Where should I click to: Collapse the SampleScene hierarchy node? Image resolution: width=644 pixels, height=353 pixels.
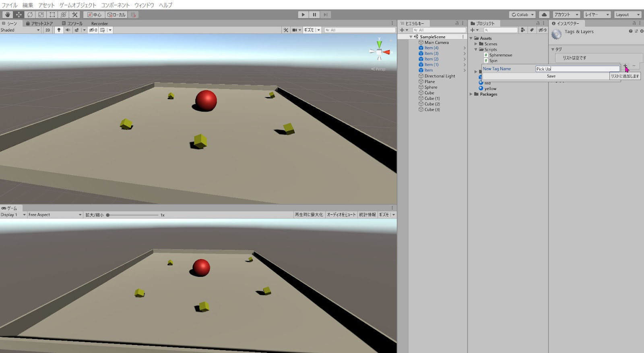[411, 37]
